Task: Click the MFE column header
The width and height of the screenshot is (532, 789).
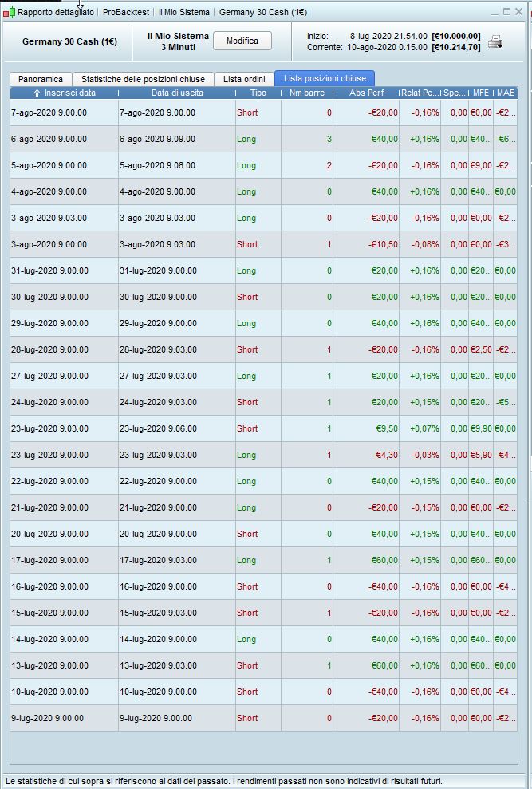Action: point(480,93)
